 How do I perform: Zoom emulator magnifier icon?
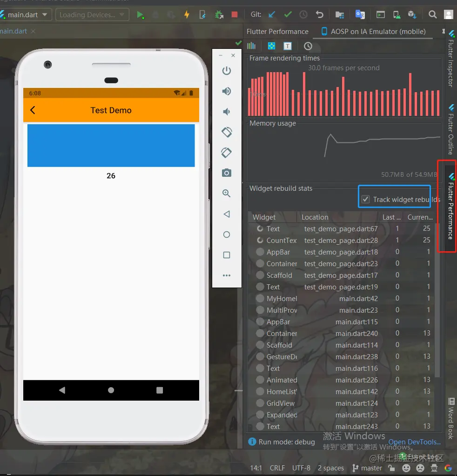click(227, 194)
